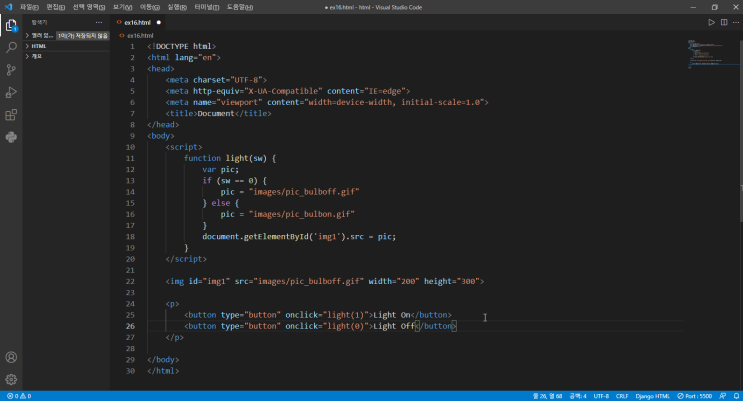
Task: Open the Search view icon
Action: click(x=11, y=47)
